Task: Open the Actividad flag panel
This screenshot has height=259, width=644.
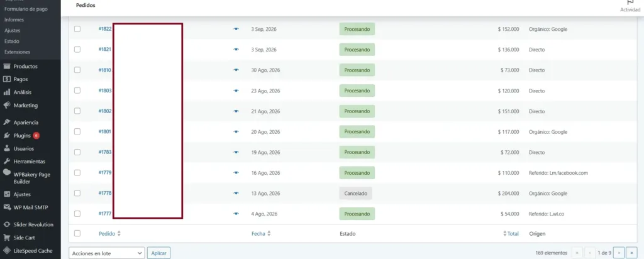Action: [x=630, y=6]
